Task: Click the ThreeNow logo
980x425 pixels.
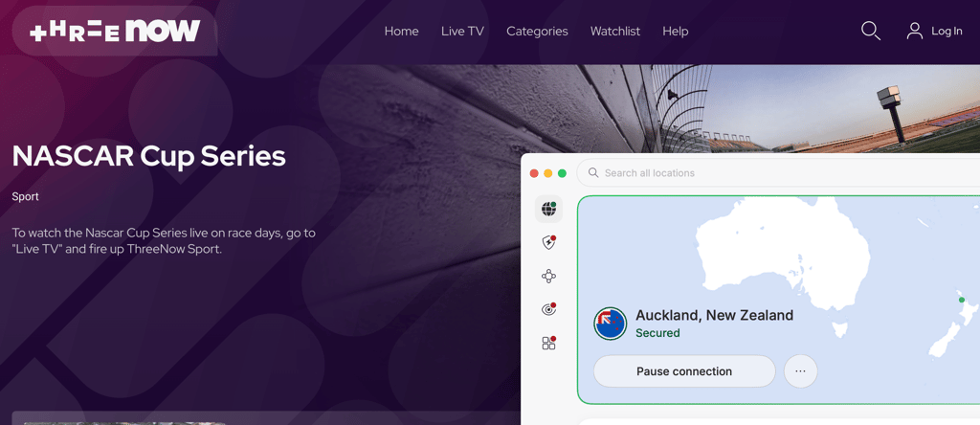Action: 115,31
